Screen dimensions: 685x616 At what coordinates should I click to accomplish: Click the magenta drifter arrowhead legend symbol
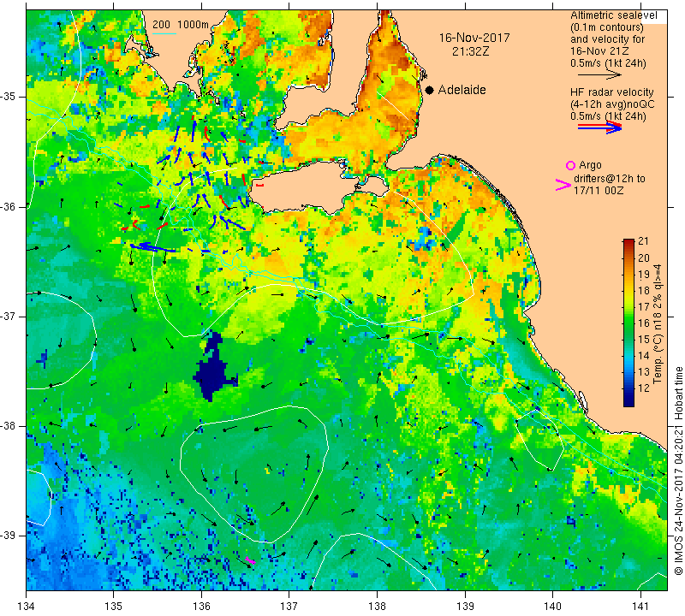pyautogui.click(x=563, y=185)
